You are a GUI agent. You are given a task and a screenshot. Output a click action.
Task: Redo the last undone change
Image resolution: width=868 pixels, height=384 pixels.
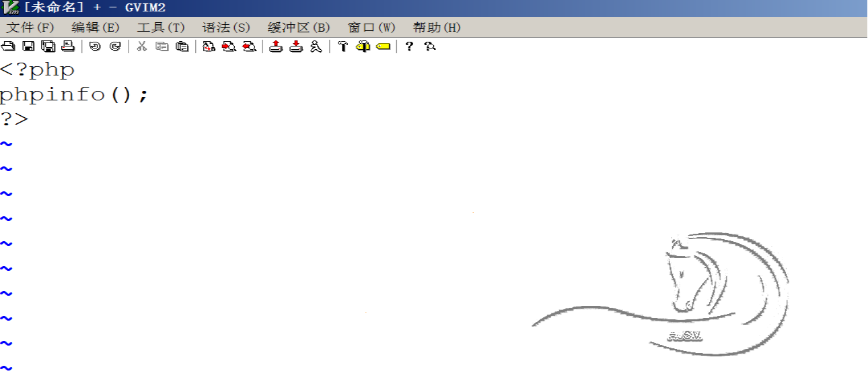pos(115,46)
